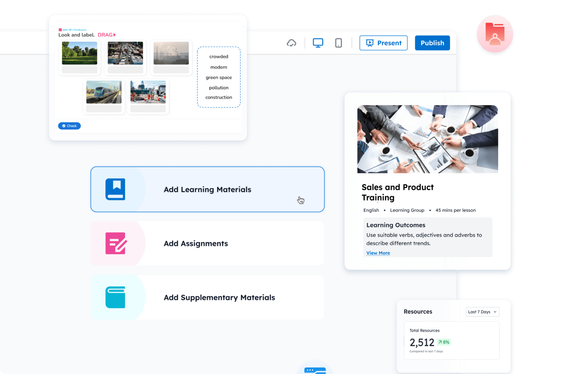The image size is (588, 374).
Task: Click the cloud sync icon in toolbar
Action: [x=291, y=43]
